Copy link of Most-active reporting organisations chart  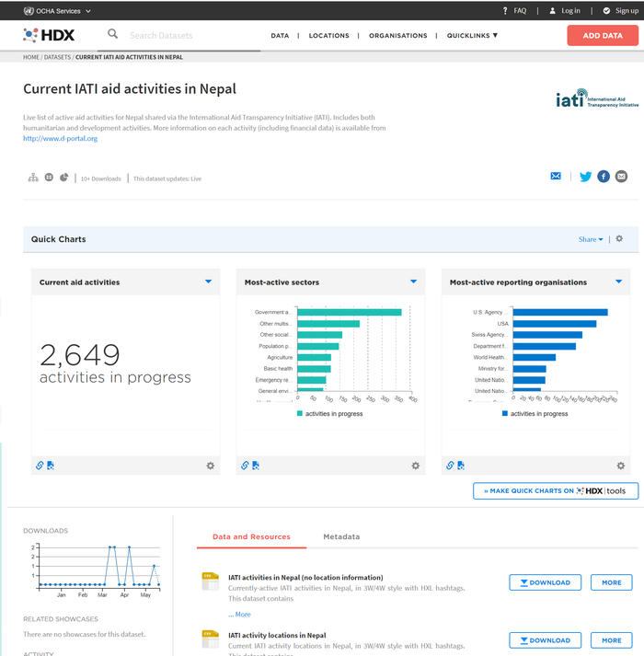pos(450,466)
